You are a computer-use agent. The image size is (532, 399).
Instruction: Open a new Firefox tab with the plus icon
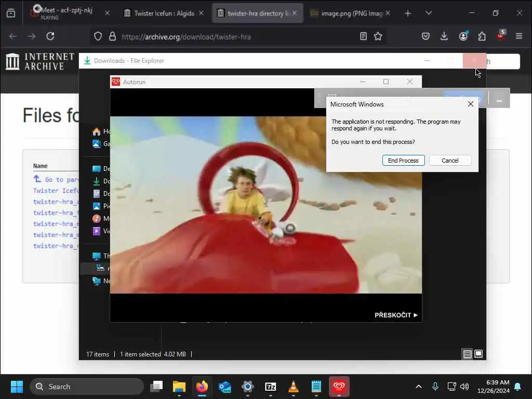tap(408, 13)
